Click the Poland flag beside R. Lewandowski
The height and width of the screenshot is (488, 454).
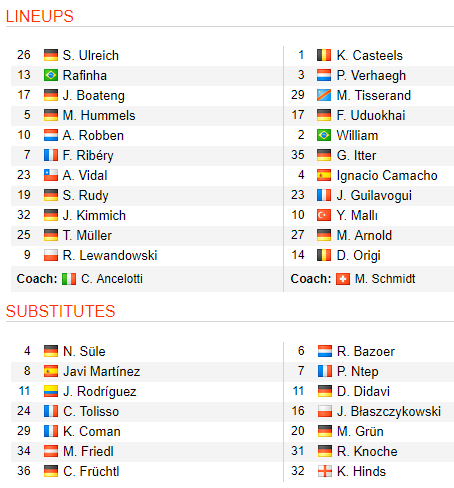coord(51,255)
